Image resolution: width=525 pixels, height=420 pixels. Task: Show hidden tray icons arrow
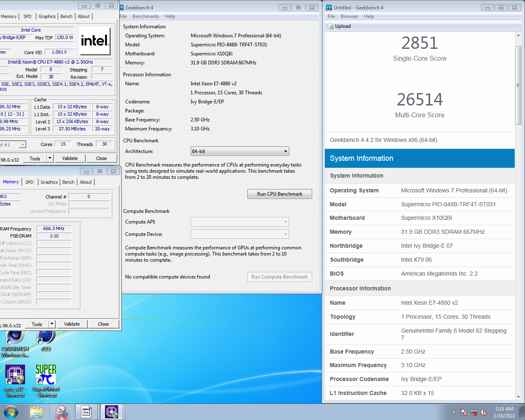[454, 412]
